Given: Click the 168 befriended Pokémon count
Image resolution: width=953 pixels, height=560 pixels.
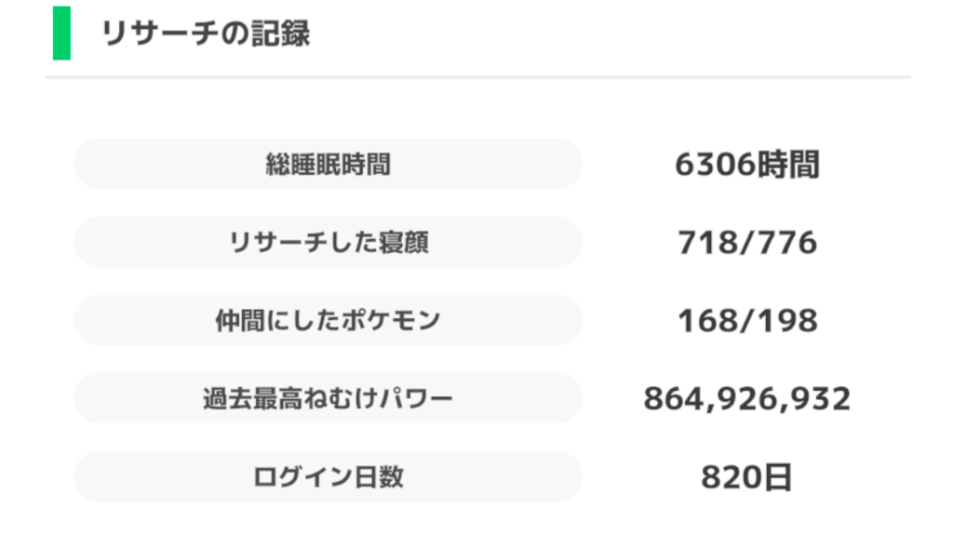Looking at the screenshot, I should [x=705, y=322].
